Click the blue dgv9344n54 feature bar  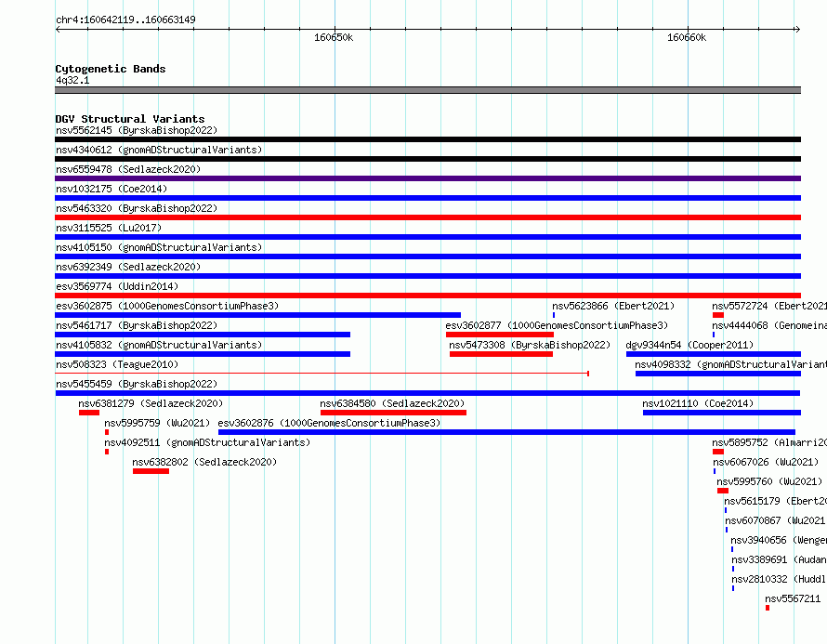coord(714,354)
